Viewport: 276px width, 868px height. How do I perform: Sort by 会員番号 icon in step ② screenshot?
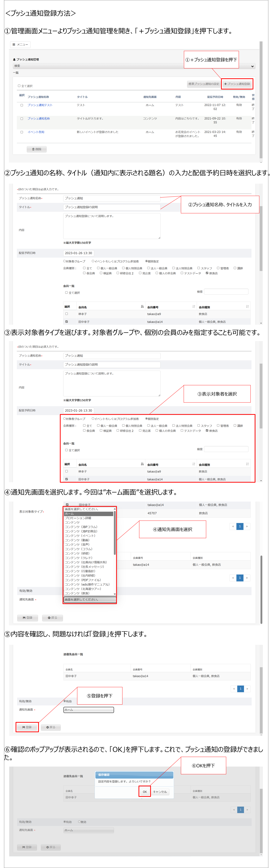tap(194, 307)
